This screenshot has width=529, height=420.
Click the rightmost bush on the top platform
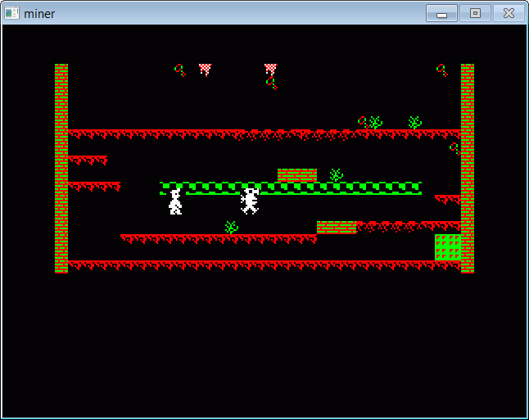pyautogui.click(x=415, y=123)
